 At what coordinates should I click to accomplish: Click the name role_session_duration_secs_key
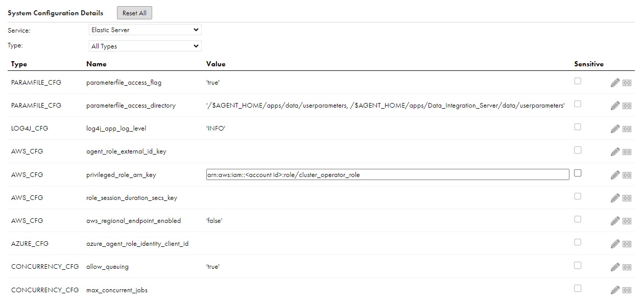(132, 198)
